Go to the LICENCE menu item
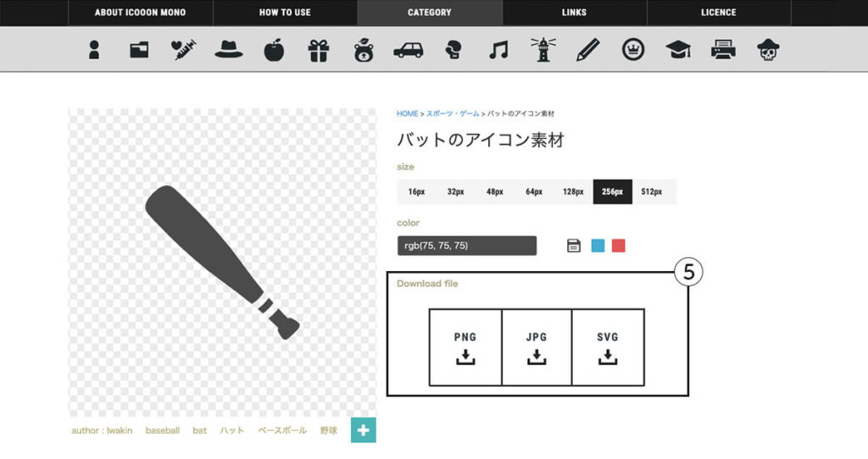 [718, 13]
